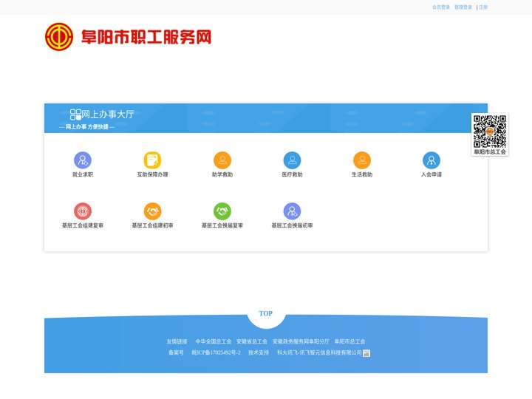Viewport: 532px width, 399px height.
Task: Click the TOP back-to-top button
Action: click(266, 314)
